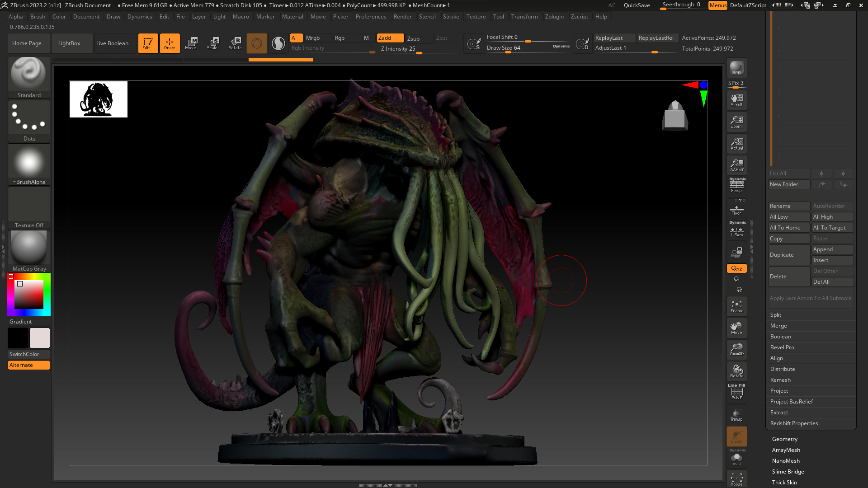The height and width of the screenshot is (488, 868).
Task: Open the Render menu
Action: pyautogui.click(x=402, y=17)
